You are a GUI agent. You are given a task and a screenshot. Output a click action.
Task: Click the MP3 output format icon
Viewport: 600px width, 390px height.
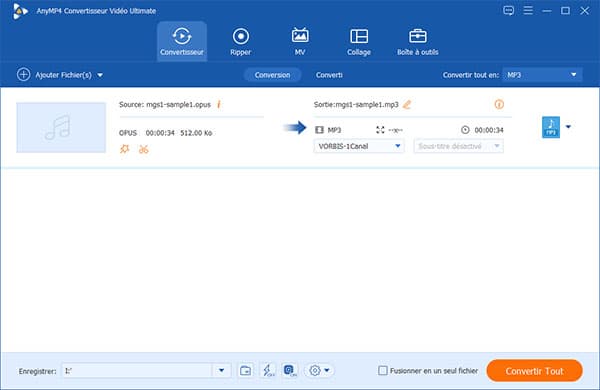click(551, 127)
